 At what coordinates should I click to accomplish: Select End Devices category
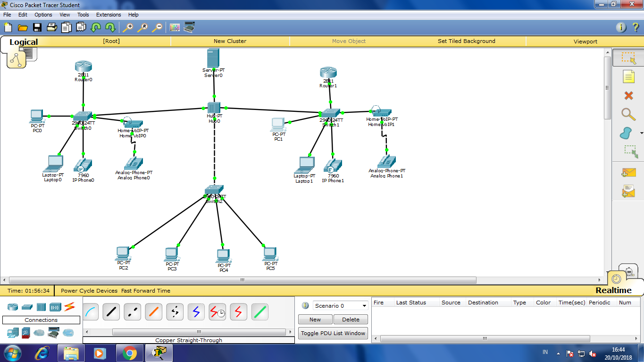pos(13,333)
